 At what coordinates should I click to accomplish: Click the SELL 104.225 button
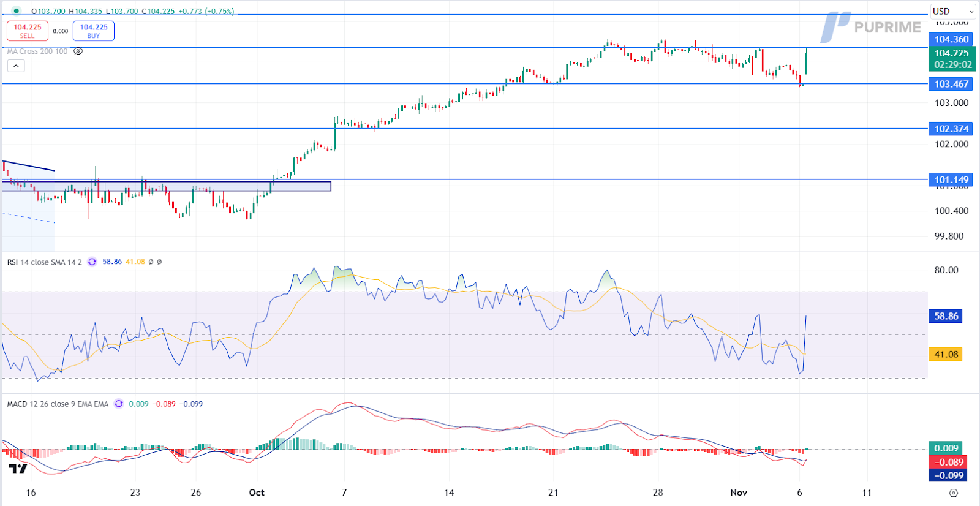[28, 31]
